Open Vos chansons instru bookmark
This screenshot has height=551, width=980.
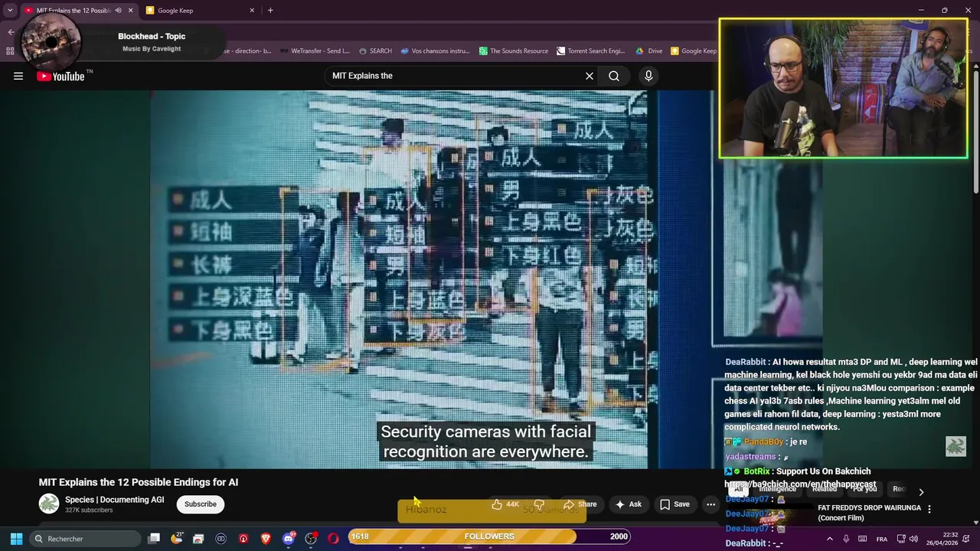tap(434, 51)
